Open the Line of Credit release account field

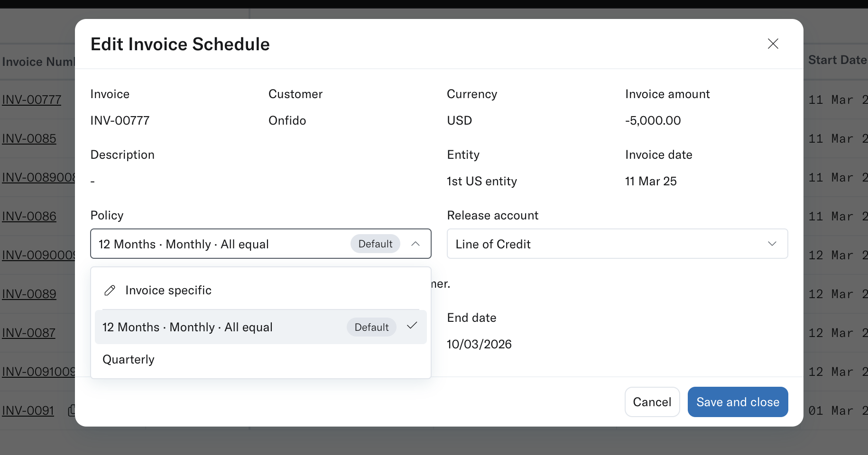[x=607, y=244]
